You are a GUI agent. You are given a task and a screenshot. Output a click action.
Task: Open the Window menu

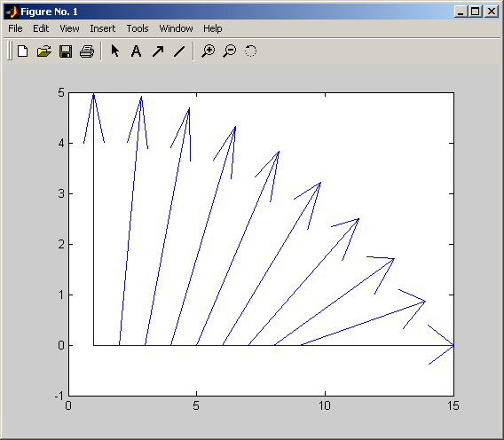click(176, 28)
